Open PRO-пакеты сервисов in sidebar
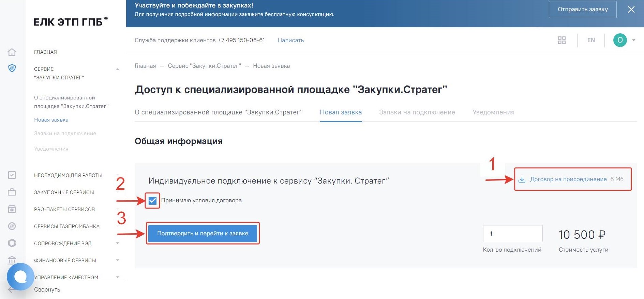 coord(64,209)
